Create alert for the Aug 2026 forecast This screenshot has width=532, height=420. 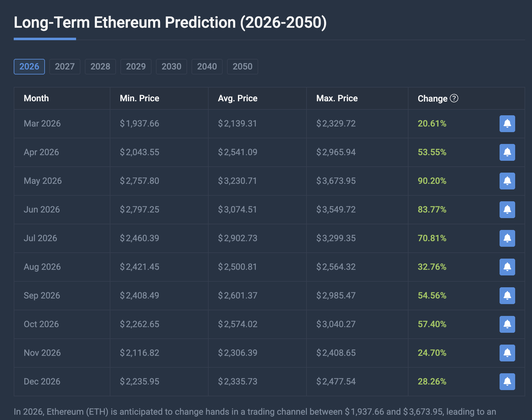pos(507,267)
